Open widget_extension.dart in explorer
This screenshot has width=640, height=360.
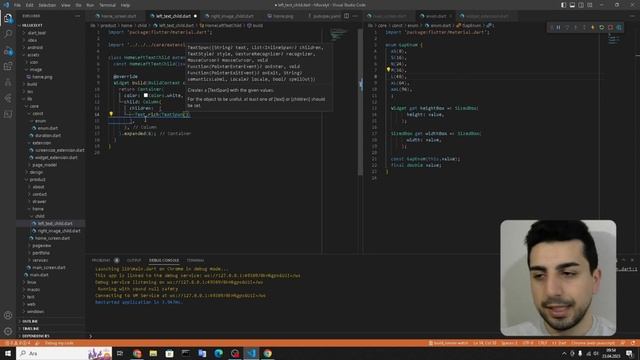[x=56, y=158]
